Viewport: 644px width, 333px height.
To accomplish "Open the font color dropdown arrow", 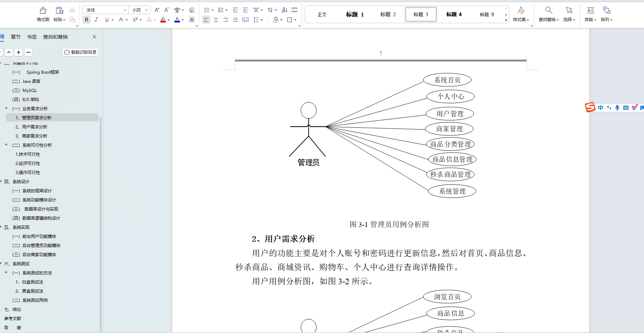I will 183,20.
